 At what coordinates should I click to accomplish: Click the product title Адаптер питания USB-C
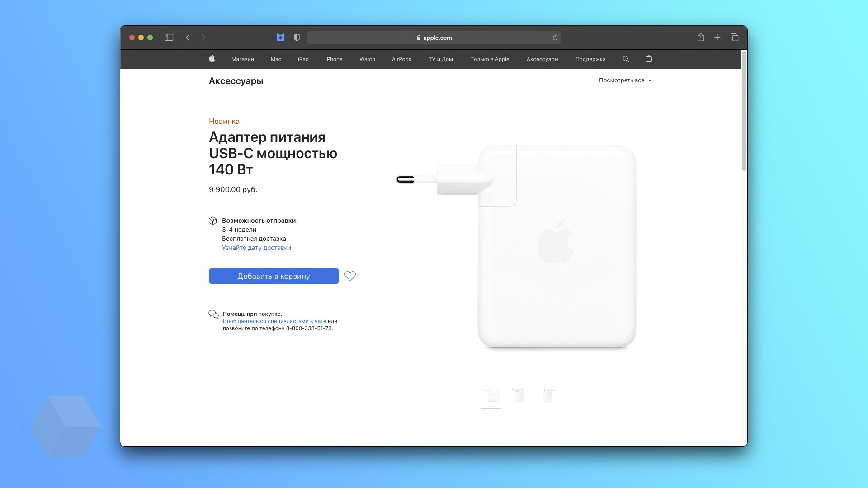tap(273, 153)
